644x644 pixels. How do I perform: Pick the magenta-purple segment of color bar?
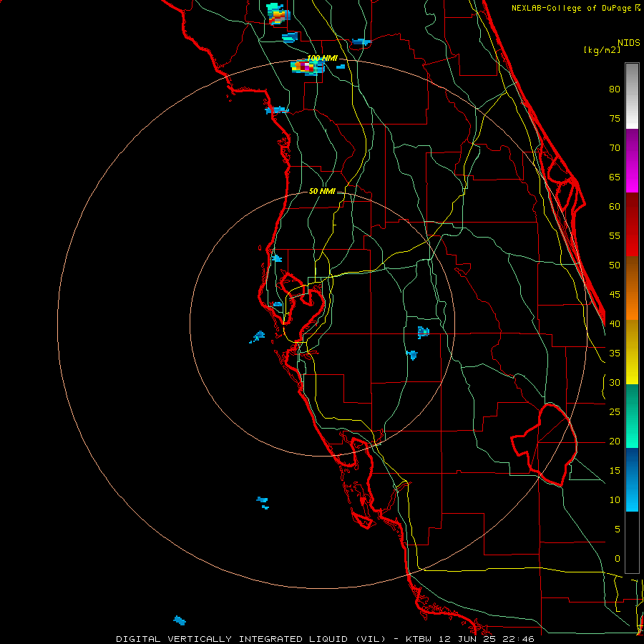coord(632,161)
